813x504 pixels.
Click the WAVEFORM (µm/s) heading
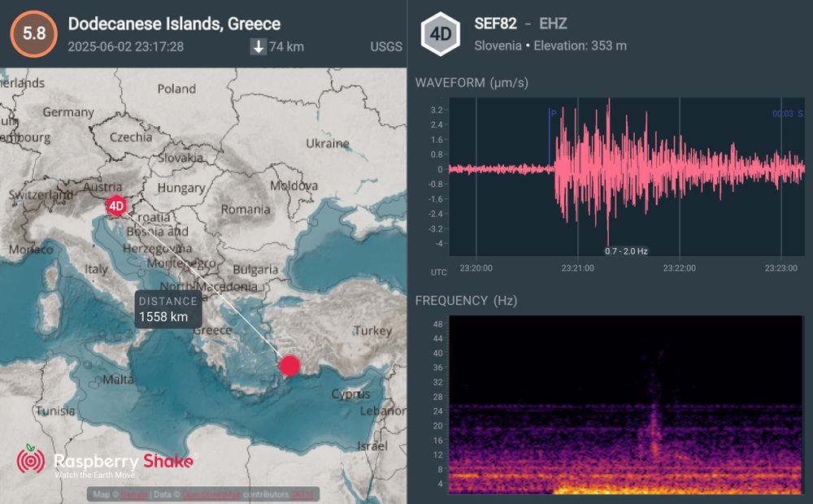[x=472, y=83]
